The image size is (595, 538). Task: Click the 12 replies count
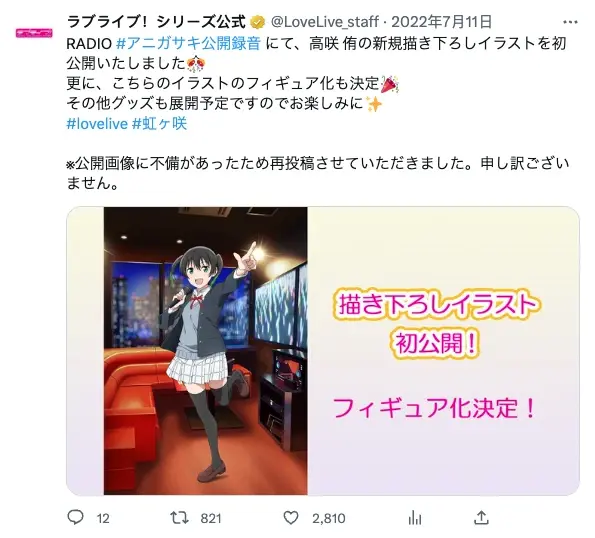(103, 518)
